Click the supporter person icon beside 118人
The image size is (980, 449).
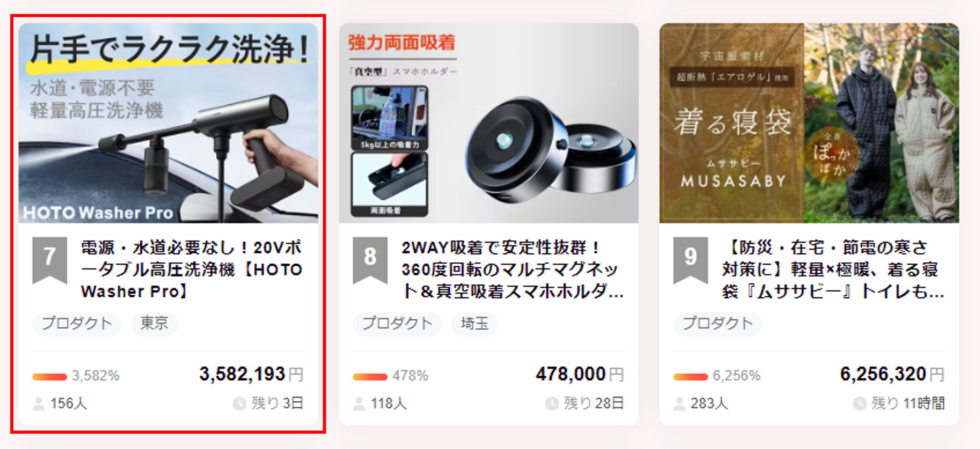pos(359,403)
